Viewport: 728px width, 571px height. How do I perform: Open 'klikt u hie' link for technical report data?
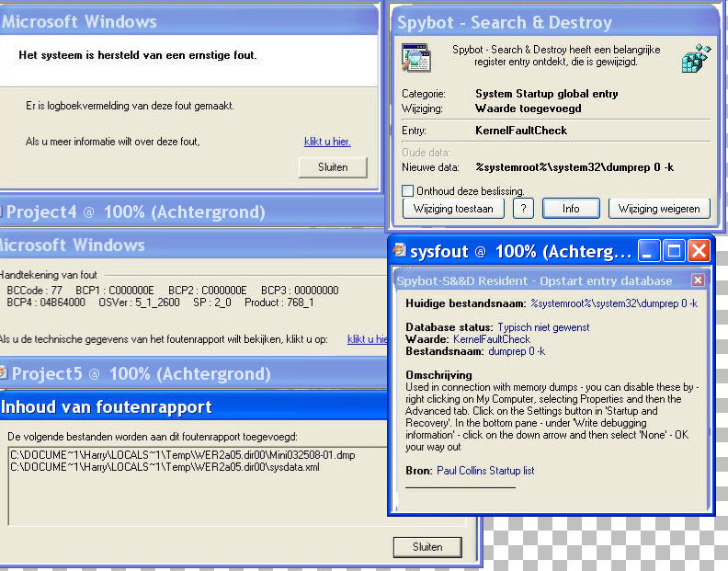[368, 339]
